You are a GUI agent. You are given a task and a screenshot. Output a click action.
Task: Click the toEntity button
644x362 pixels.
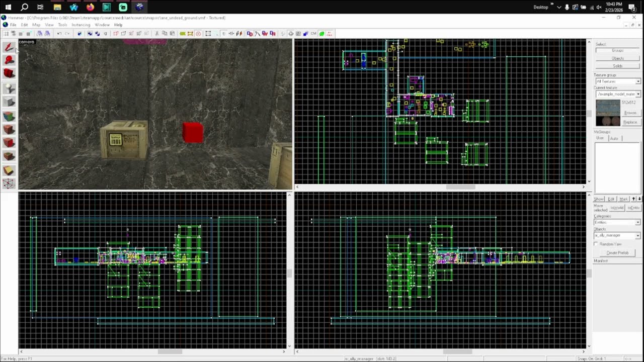(633, 208)
